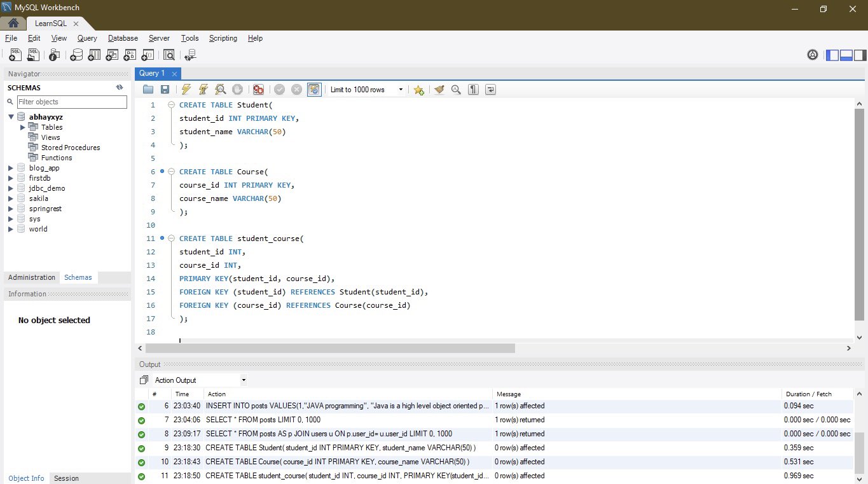The image size is (868, 484).
Task: Open the Workbench home screen icon
Action: point(13,24)
